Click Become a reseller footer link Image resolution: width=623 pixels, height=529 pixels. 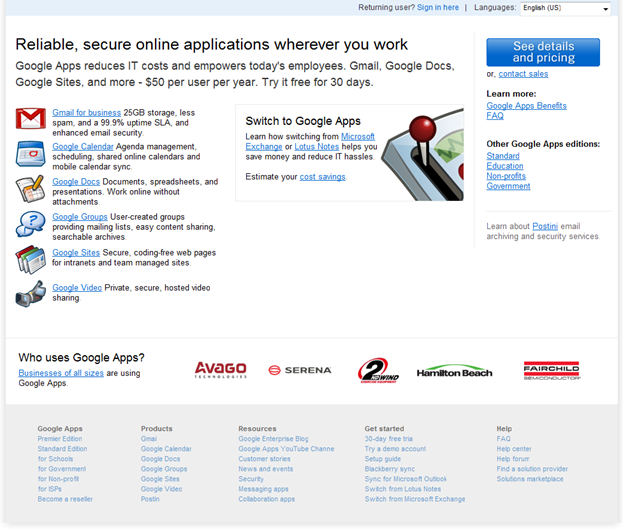coord(65,499)
